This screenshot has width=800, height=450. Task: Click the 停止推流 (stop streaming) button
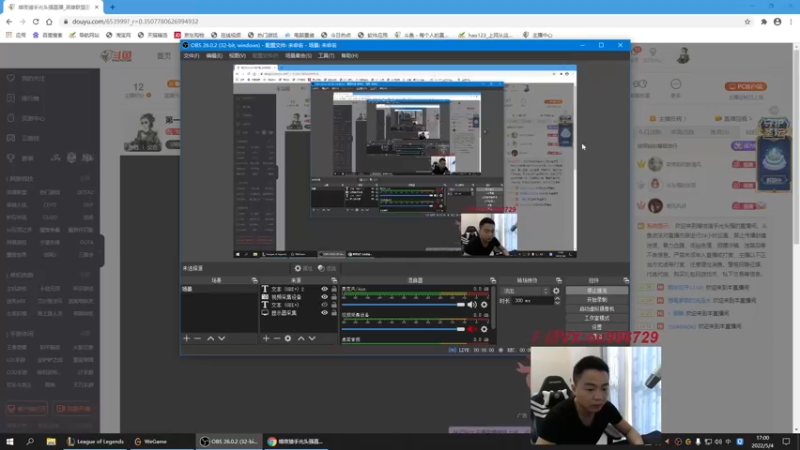596,290
